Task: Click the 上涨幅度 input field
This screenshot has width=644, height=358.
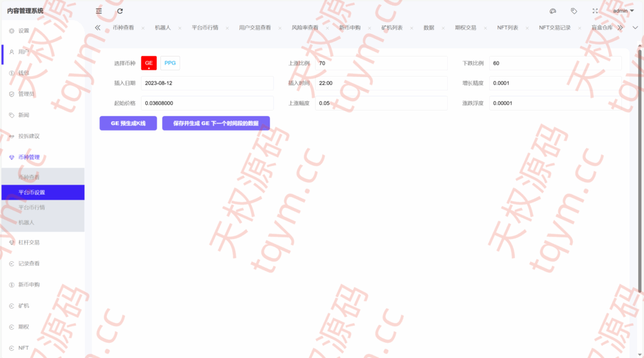Action: 381,103
